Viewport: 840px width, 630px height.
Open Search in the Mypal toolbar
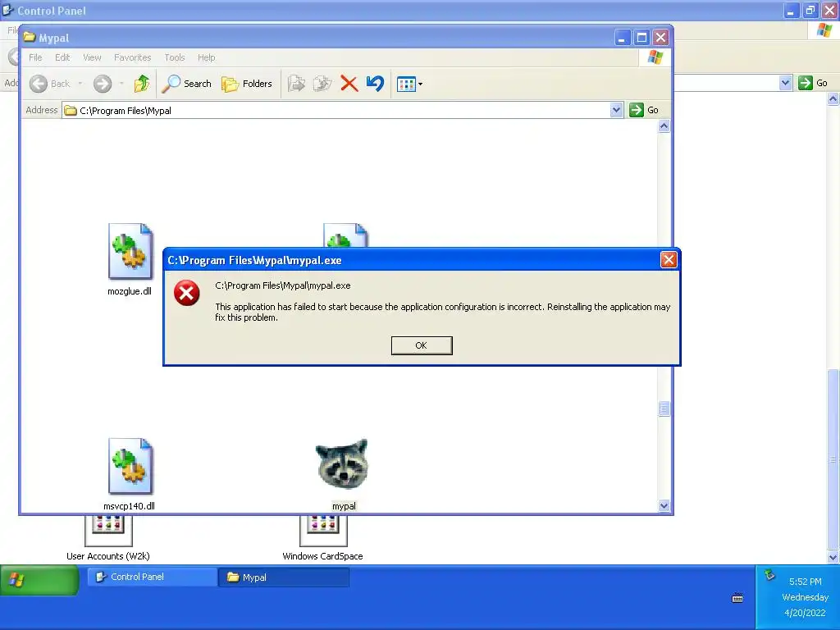tap(187, 84)
